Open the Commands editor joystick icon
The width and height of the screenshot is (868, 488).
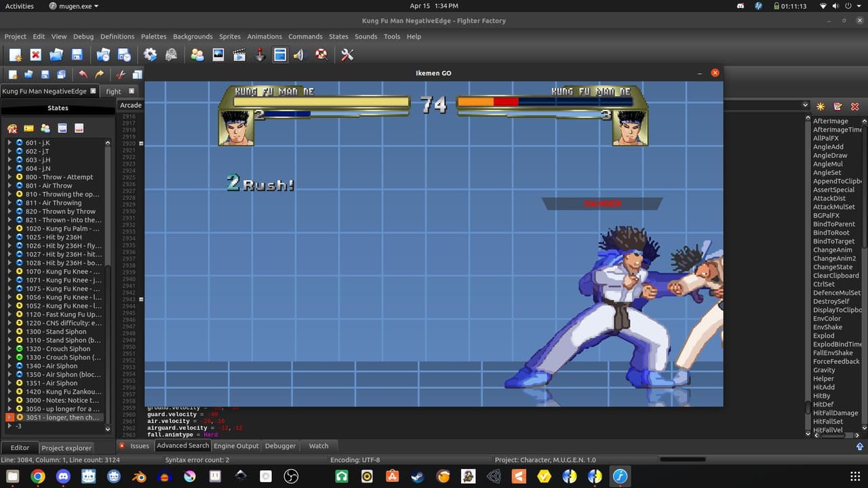point(260,55)
